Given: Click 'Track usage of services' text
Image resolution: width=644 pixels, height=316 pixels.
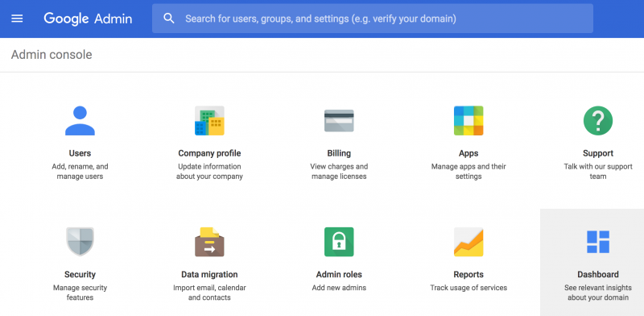Looking at the screenshot, I should [x=469, y=288].
